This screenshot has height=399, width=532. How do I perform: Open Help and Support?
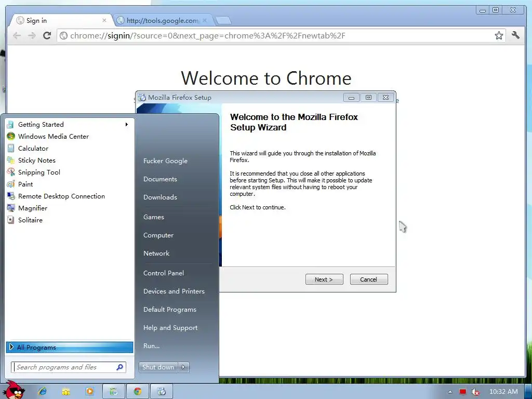point(170,328)
